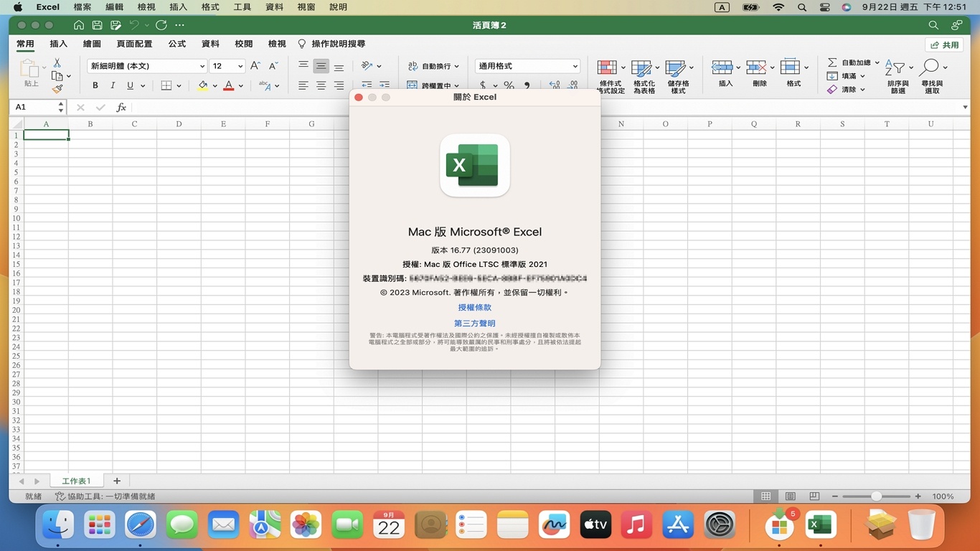This screenshot has width=980, height=551.
Task: Click the Format Painter brush icon
Action: click(x=57, y=89)
